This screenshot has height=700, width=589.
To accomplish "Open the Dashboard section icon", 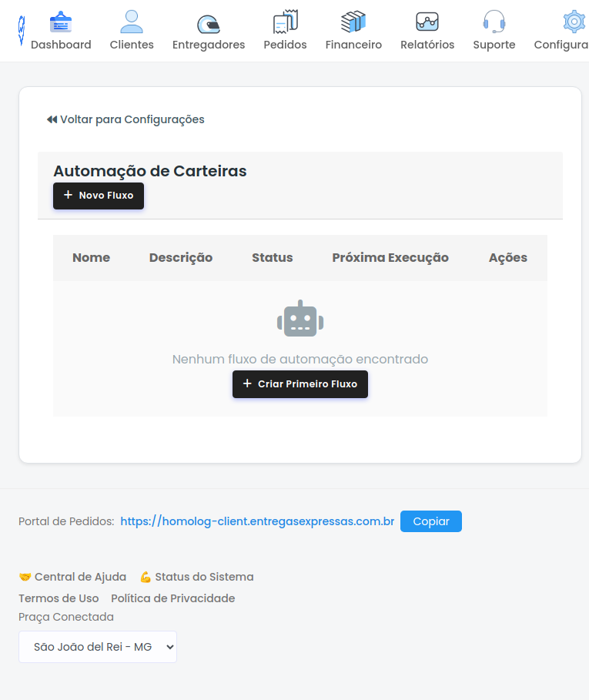I will 61,21.
